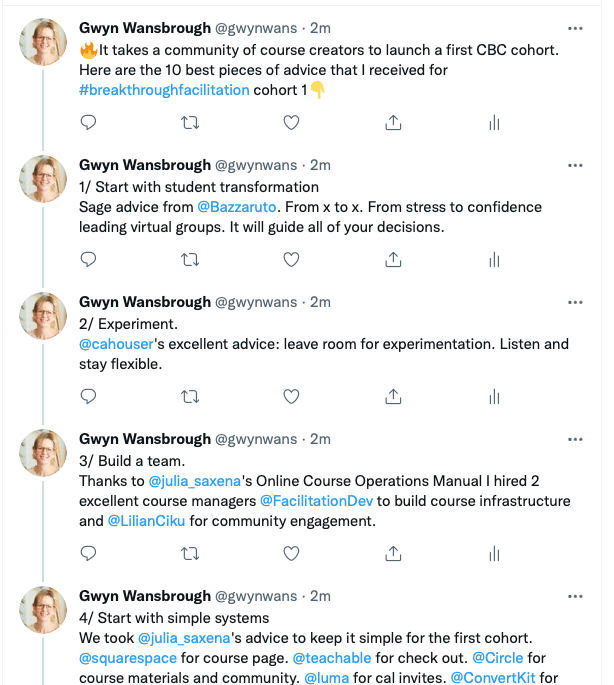
Task: Open more options on the first tweet
Action: (x=575, y=28)
